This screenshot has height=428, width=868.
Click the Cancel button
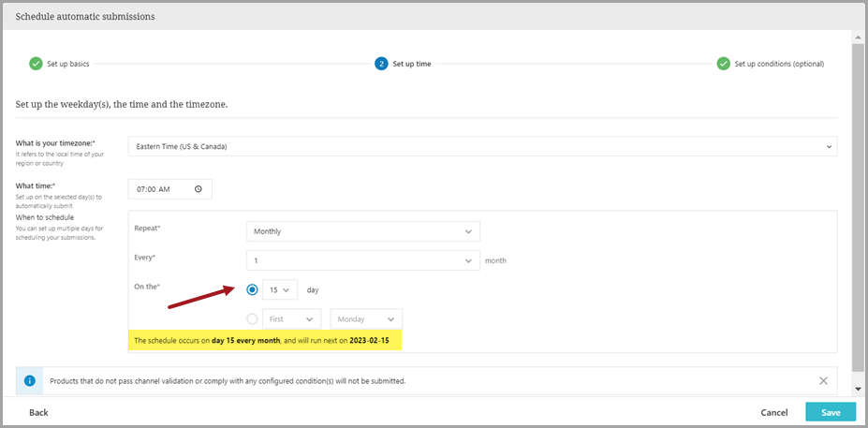click(773, 412)
